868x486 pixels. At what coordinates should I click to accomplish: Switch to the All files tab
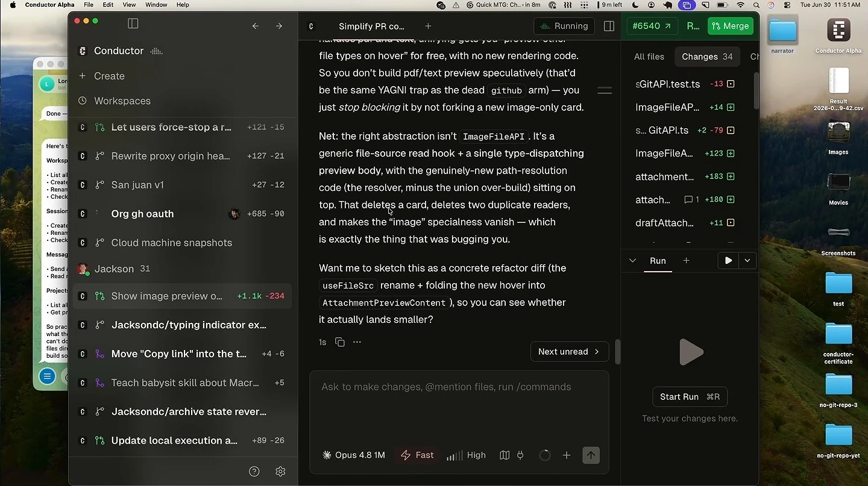[x=649, y=57]
